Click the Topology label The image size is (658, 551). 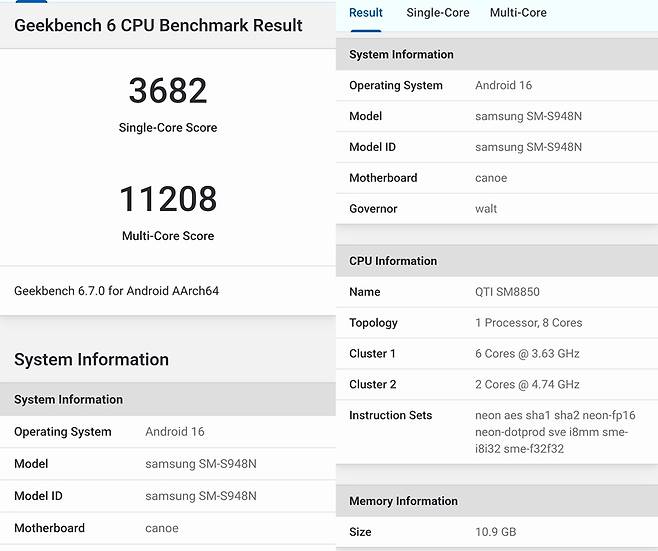tap(373, 323)
